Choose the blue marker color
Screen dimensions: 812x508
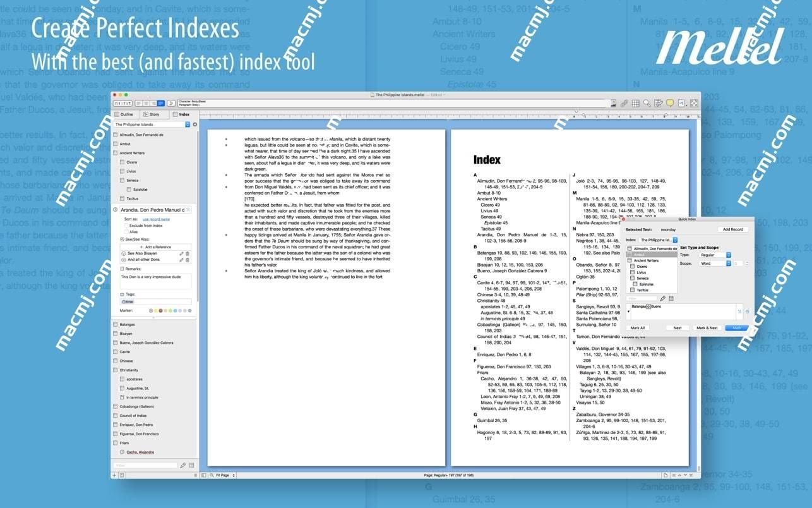(x=175, y=310)
